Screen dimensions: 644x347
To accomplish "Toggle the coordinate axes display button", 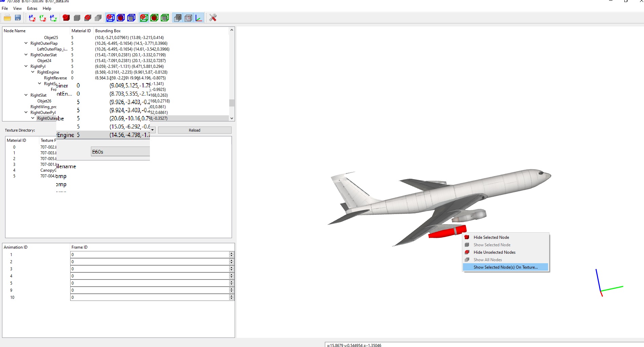I will pyautogui.click(x=199, y=18).
